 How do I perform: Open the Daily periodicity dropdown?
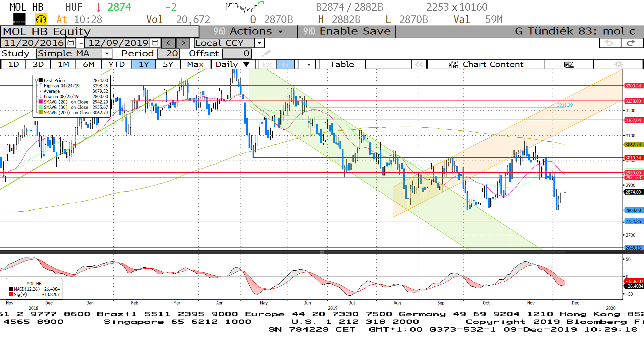(x=233, y=64)
